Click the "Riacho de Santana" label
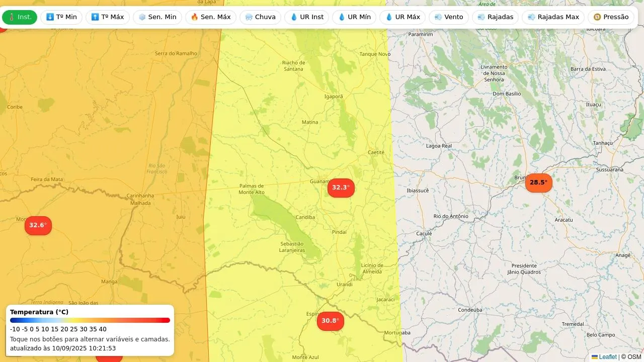This screenshot has width=644, height=362. click(294, 66)
